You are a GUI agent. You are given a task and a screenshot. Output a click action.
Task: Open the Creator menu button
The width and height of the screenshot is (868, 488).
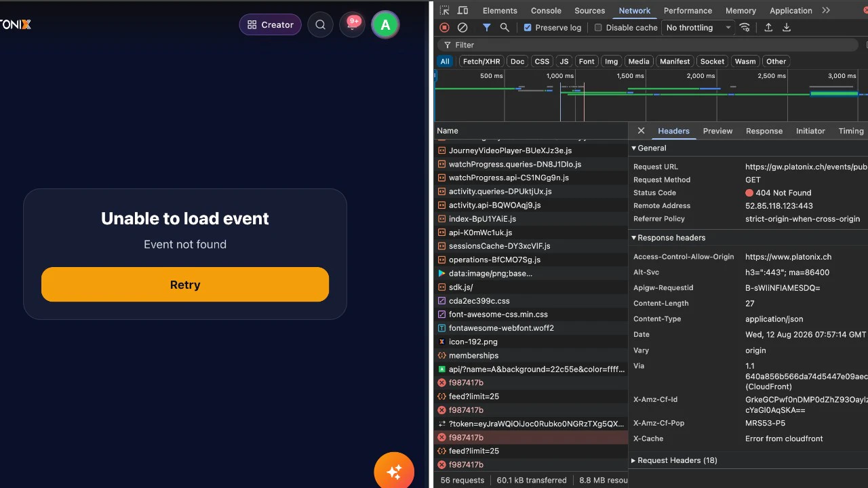(270, 25)
